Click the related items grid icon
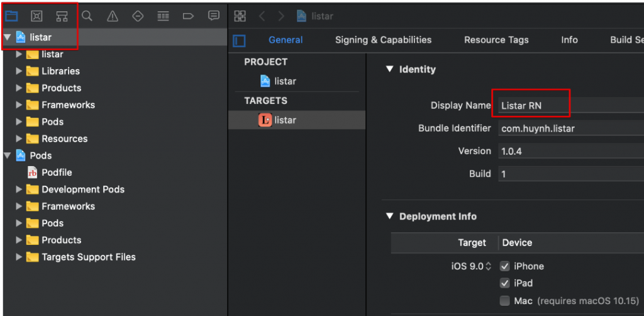Viewport: 644px width, 316px height. (x=240, y=16)
